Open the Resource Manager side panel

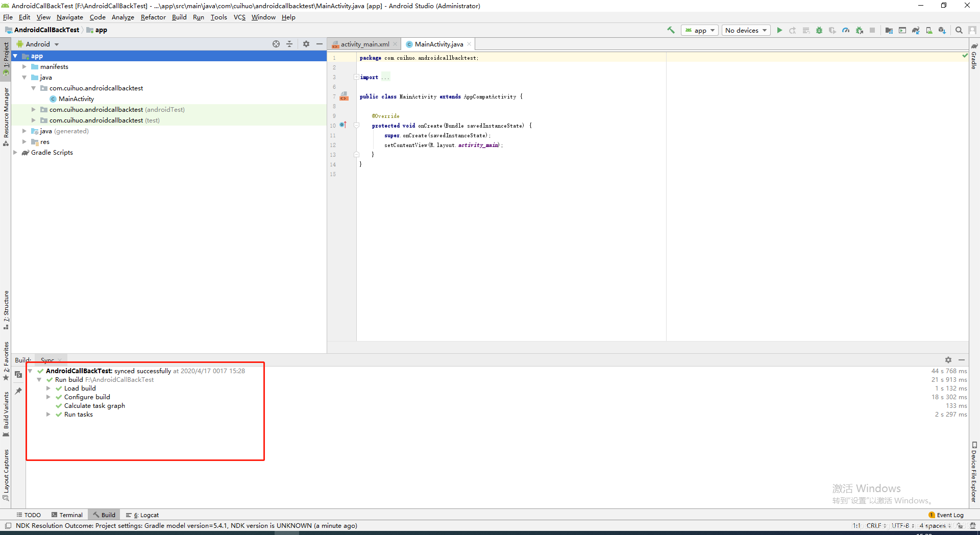click(6, 116)
